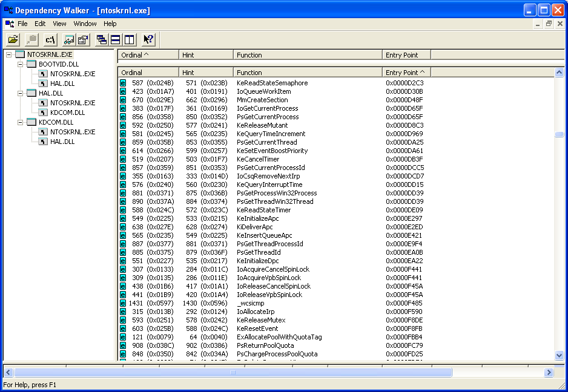Click the BOOTVID.DLL module icon in tree

tap(31, 64)
